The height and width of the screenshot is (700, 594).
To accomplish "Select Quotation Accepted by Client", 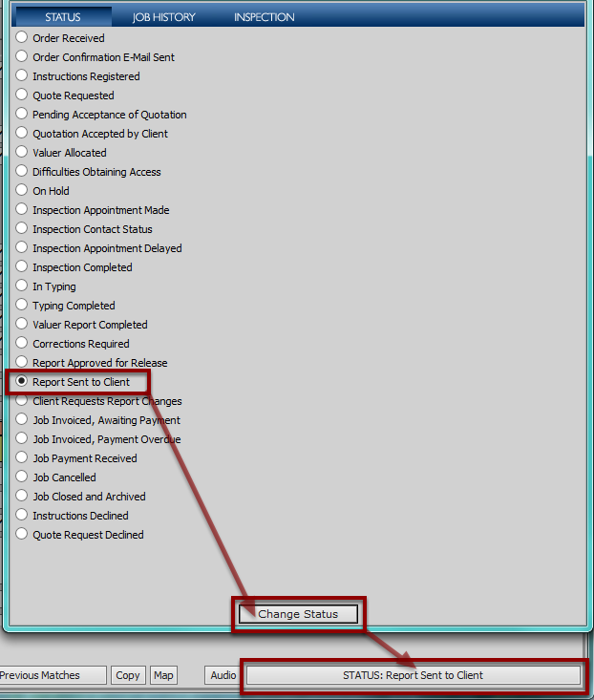I will click(21, 133).
